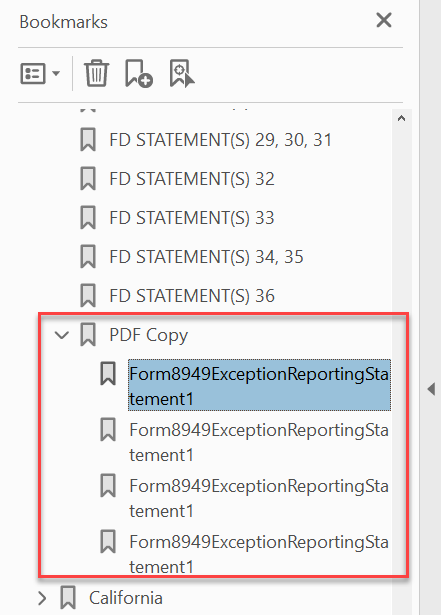Click the highlighted Form8949ExceptionReportingStatement1 bookmark
Image resolution: width=441 pixels, height=615 pixels.
pyautogui.click(x=259, y=385)
